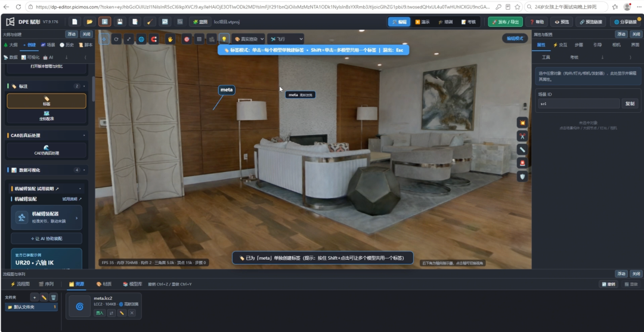Click the 分享链接 share button

[625, 22]
